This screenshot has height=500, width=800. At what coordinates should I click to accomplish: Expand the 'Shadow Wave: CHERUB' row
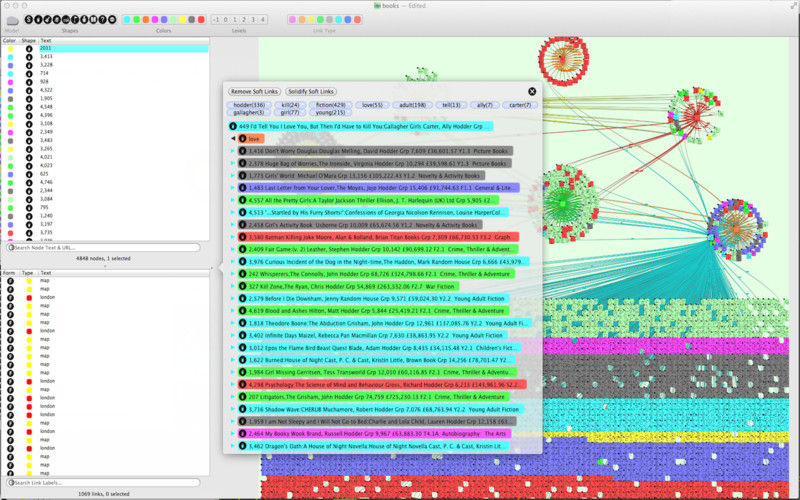point(233,409)
